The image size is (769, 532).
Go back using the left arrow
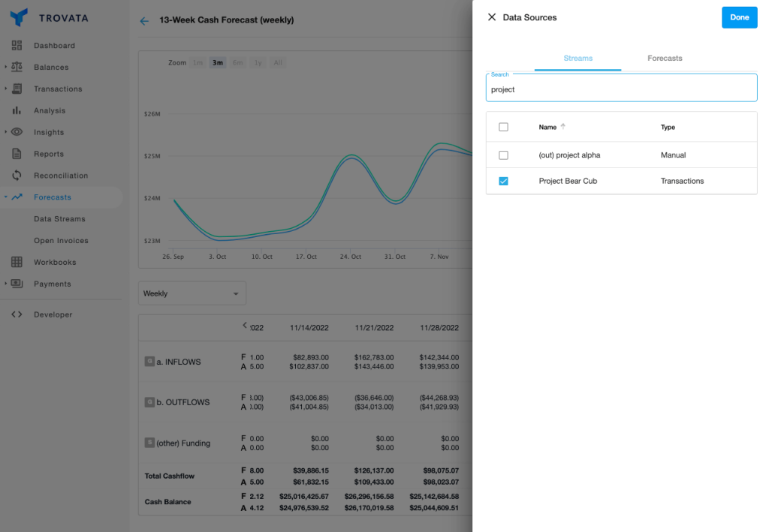(144, 20)
